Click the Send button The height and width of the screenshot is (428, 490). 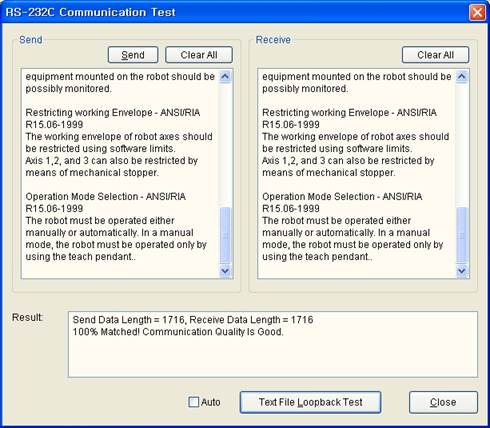[133, 55]
